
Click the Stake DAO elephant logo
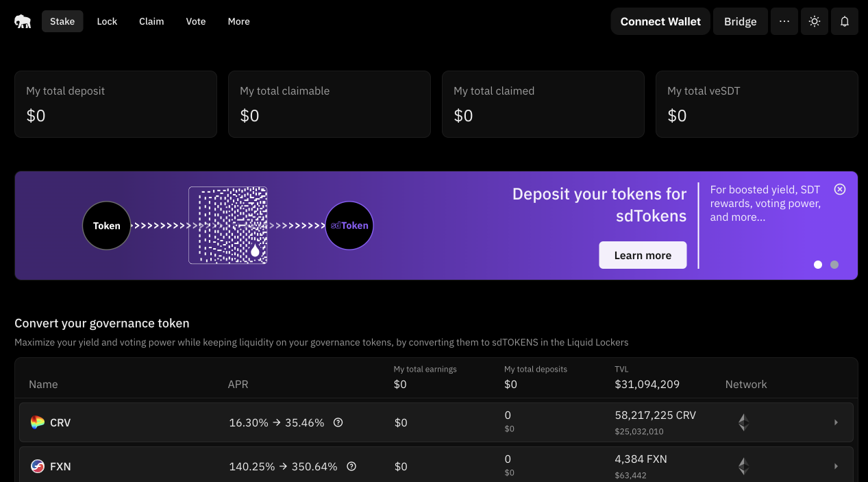[23, 21]
